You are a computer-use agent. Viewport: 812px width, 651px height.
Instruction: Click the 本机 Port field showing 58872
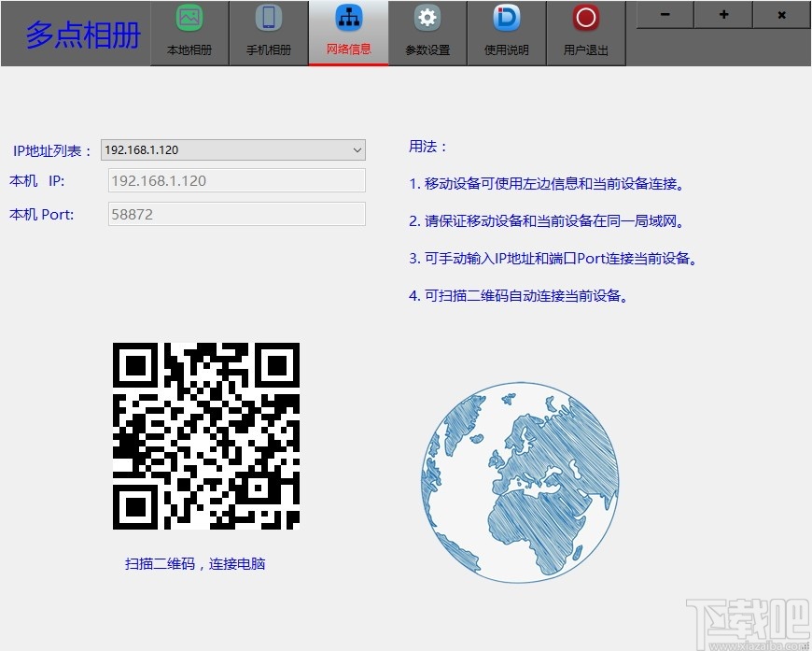coord(236,214)
